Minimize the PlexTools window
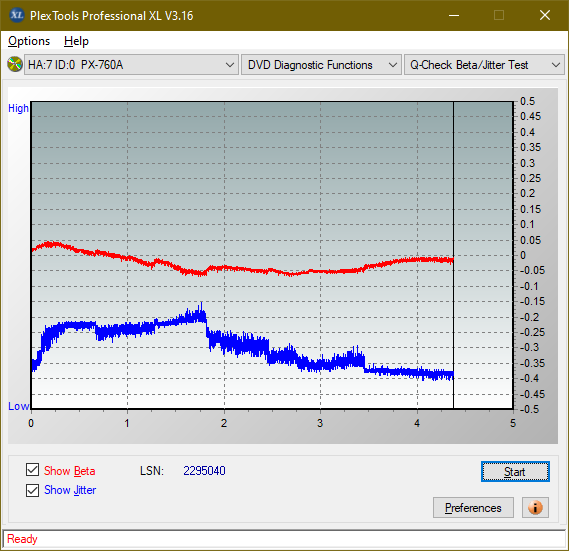The height and width of the screenshot is (551, 569). tap(454, 15)
